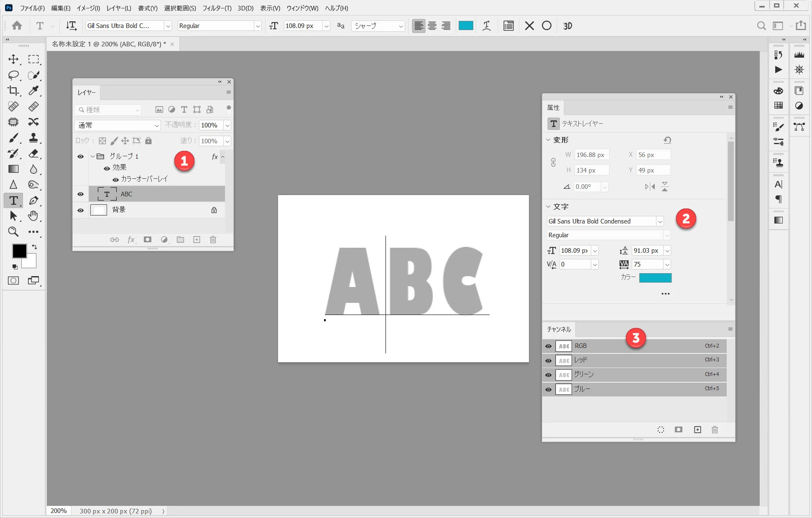Open the anti-aliasing シャープ dropdown

(x=378, y=26)
